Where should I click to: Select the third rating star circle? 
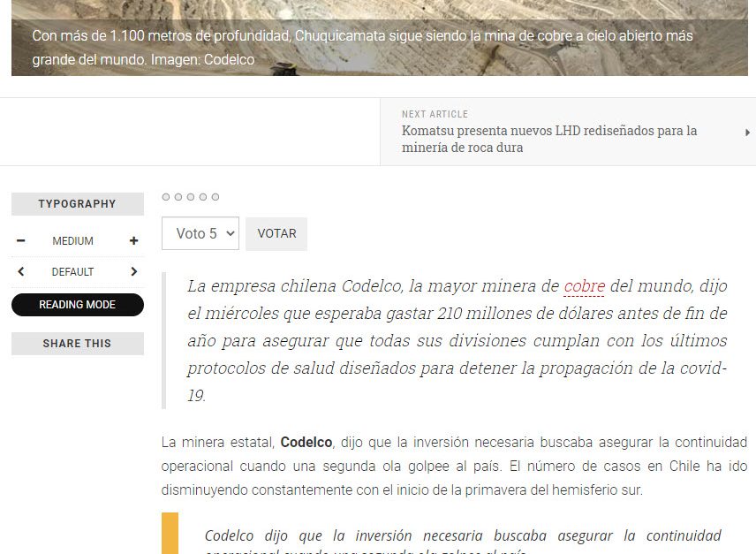click(191, 197)
